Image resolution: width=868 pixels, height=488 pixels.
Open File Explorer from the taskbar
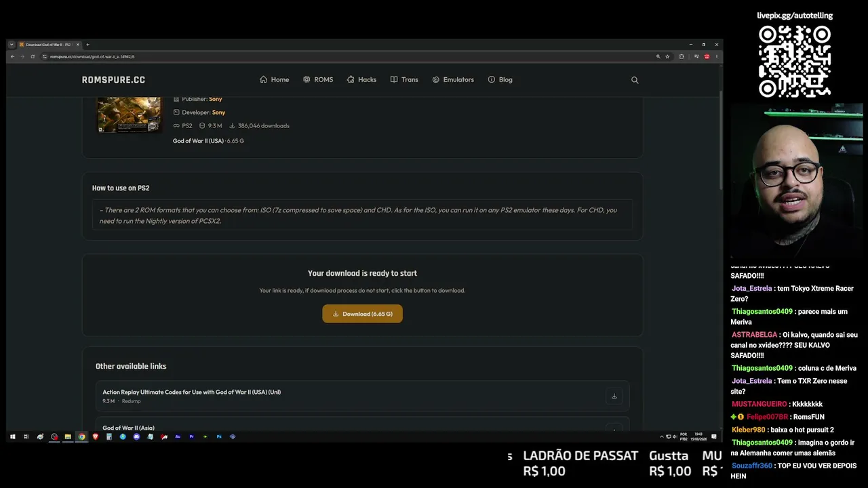(x=68, y=436)
